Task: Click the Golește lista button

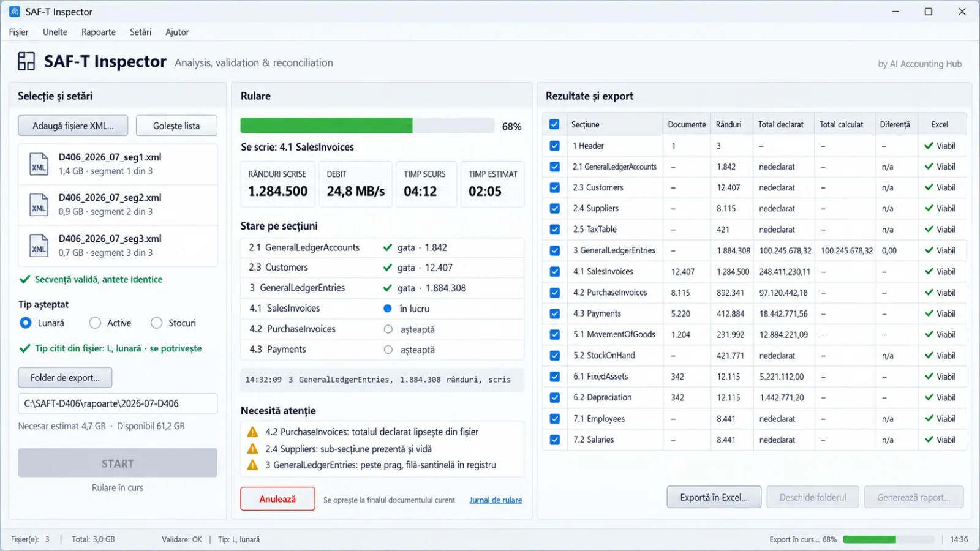Action: point(176,126)
